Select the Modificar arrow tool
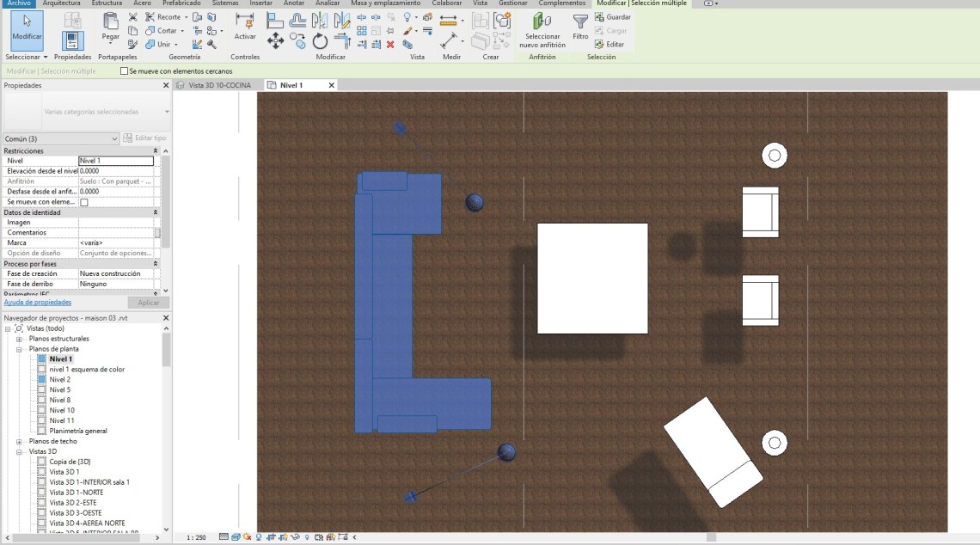Screen dimensions: 980x545 point(27,28)
